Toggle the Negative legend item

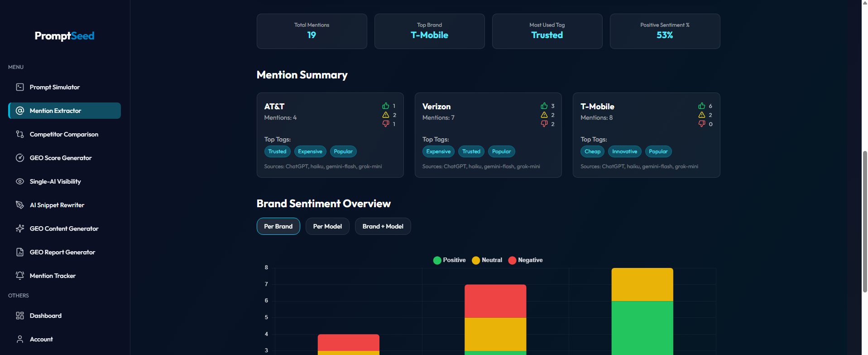(525, 260)
